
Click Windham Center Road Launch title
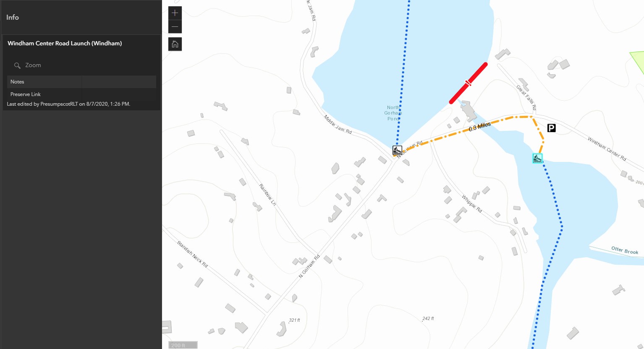click(65, 43)
